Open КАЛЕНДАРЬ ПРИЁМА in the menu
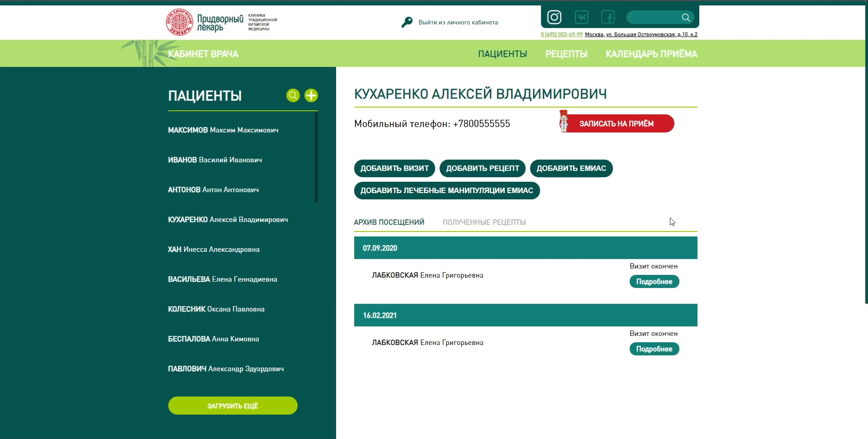The width and height of the screenshot is (868, 439). click(x=651, y=54)
